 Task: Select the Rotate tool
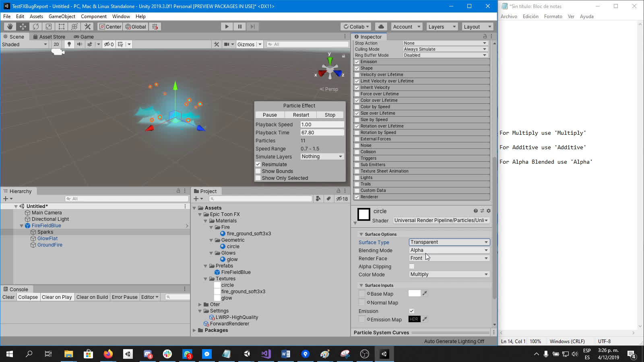click(36, 27)
